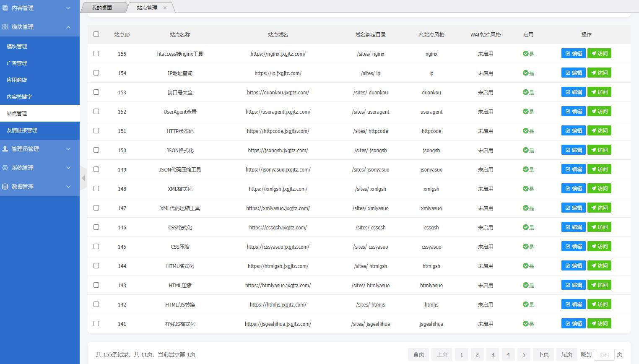This screenshot has height=364, width=639.
Task: Check the box for site 153 端口号大全
Action: (x=96, y=92)
